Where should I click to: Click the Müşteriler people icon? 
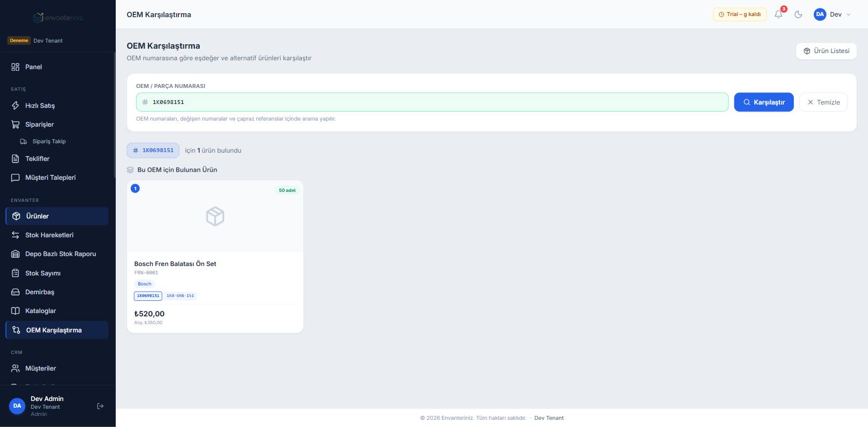tap(15, 368)
